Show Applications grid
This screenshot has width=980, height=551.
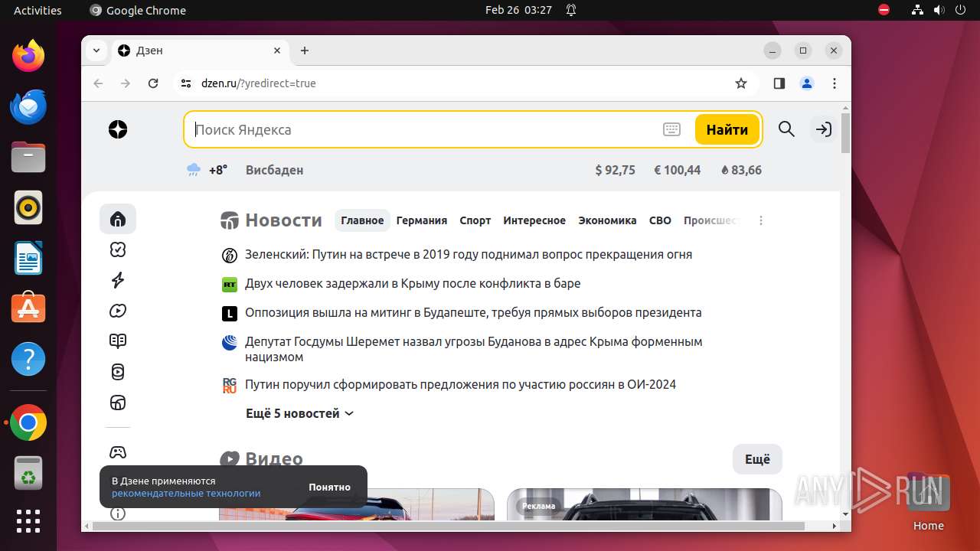coord(28,521)
